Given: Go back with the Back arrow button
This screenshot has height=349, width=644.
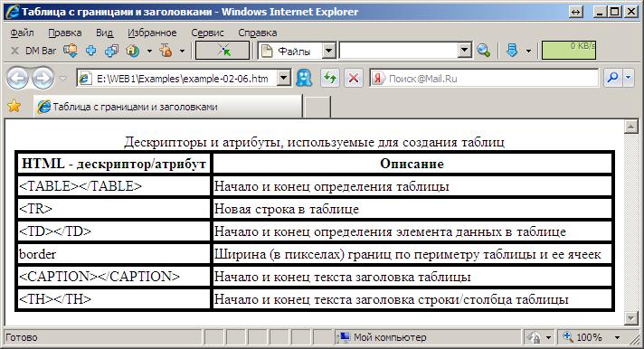Looking at the screenshot, I should 17,78.
